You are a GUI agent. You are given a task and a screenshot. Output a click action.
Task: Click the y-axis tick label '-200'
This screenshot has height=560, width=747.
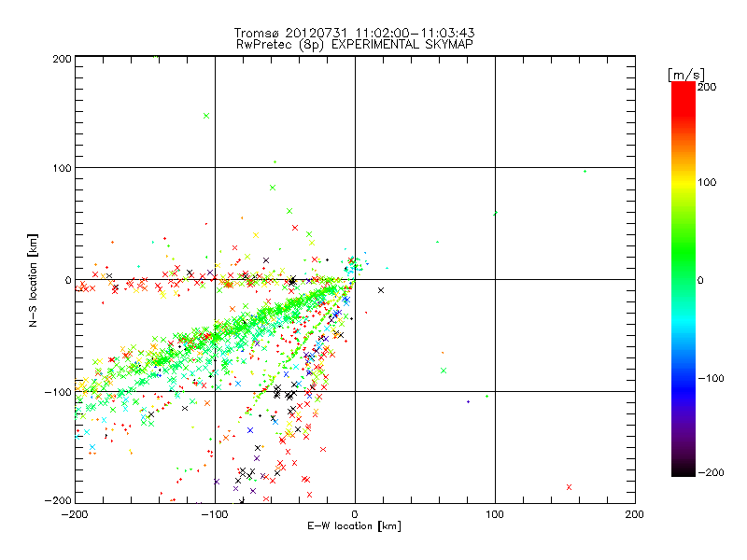(58, 500)
